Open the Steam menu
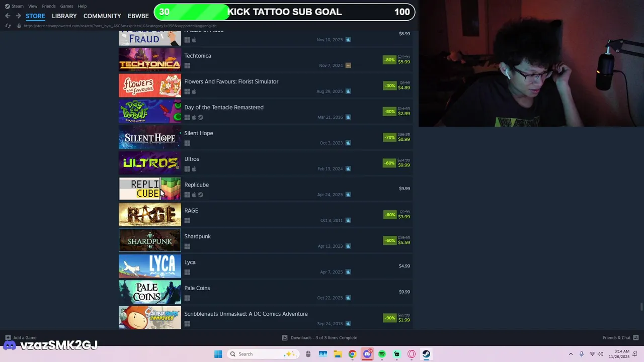 tap(15, 6)
